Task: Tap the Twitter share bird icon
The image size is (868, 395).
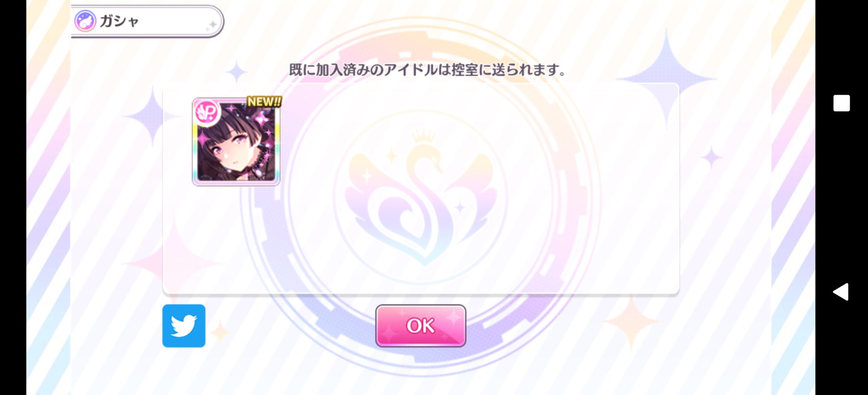Action: pyautogui.click(x=184, y=326)
